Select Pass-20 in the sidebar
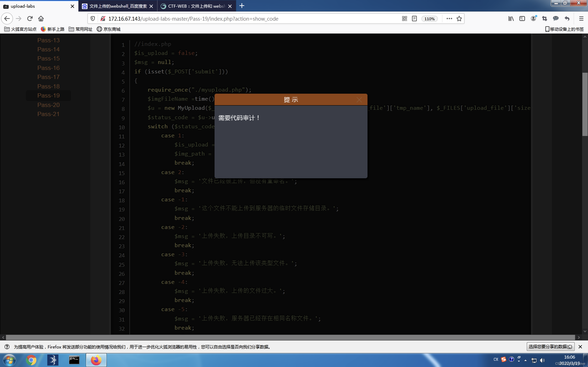Viewport: 588px width, 367px height. click(x=48, y=105)
